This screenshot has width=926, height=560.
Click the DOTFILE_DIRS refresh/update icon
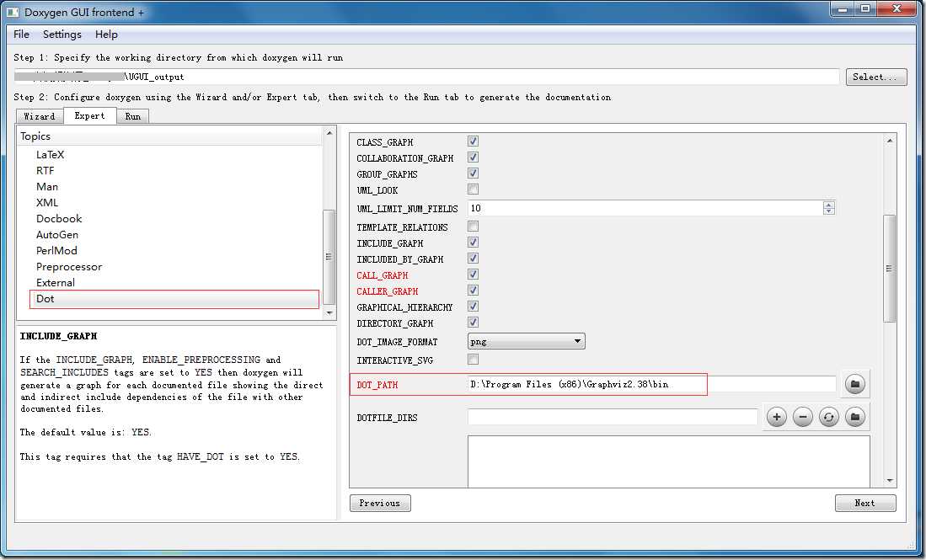tap(828, 417)
